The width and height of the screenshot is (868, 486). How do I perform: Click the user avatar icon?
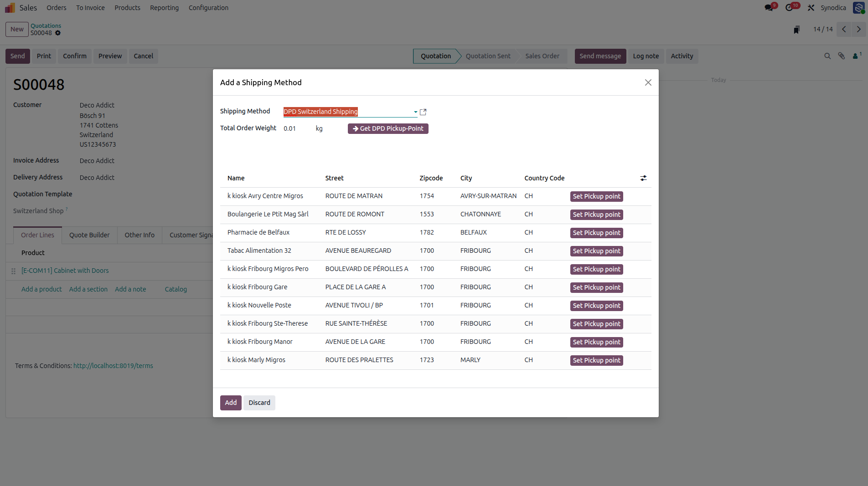pos(858,8)
